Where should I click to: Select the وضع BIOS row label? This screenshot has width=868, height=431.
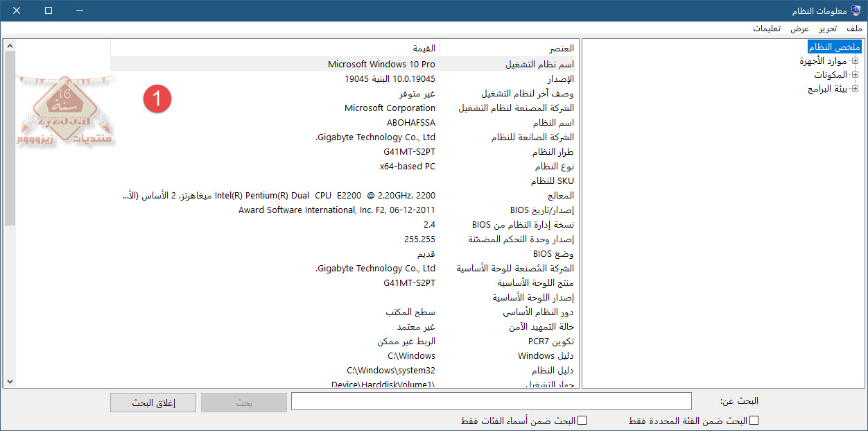coord(554,253)
